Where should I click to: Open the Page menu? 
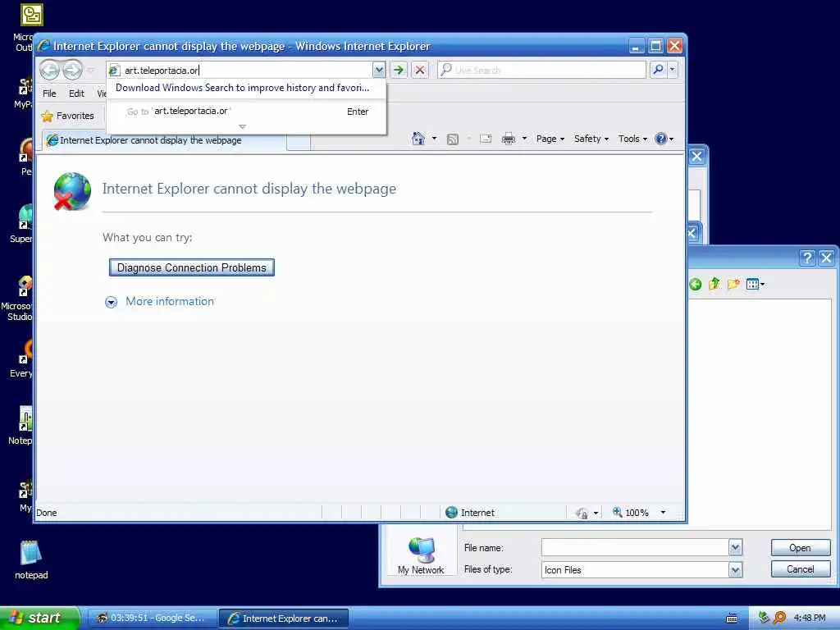[x=550, y=139]
